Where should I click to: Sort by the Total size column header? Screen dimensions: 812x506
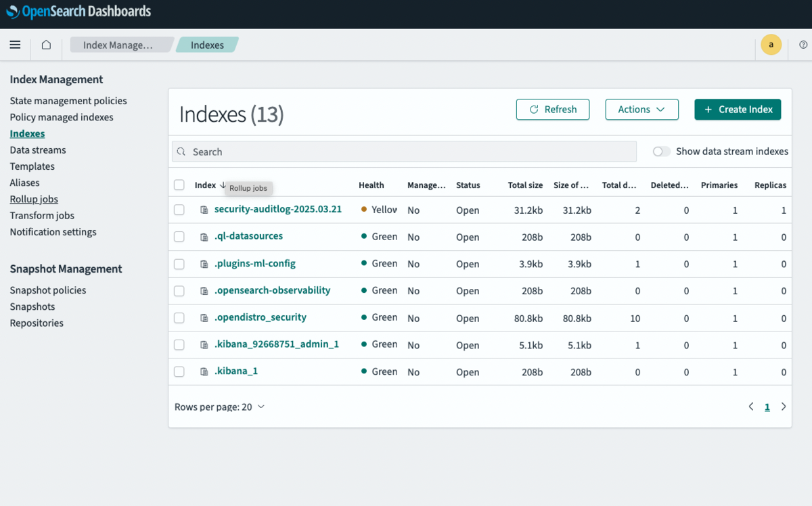pos(526,185)
